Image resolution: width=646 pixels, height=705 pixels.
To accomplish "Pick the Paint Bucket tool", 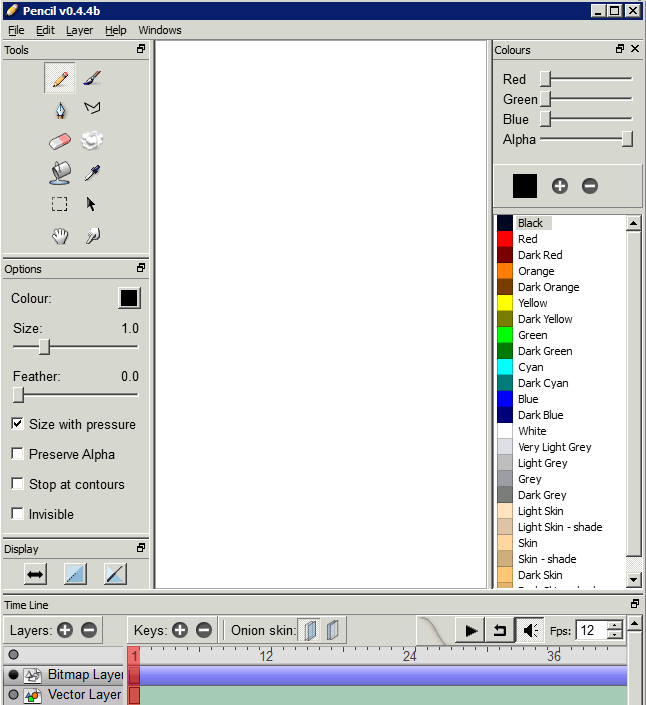I will coord(60,173).
